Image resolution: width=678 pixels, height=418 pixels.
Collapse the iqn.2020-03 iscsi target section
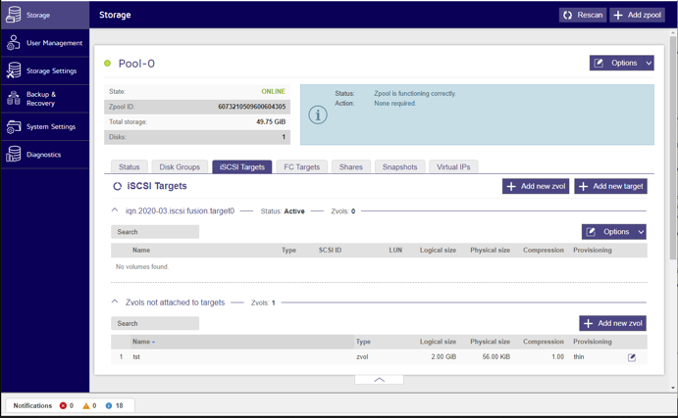tap(115, 211)
